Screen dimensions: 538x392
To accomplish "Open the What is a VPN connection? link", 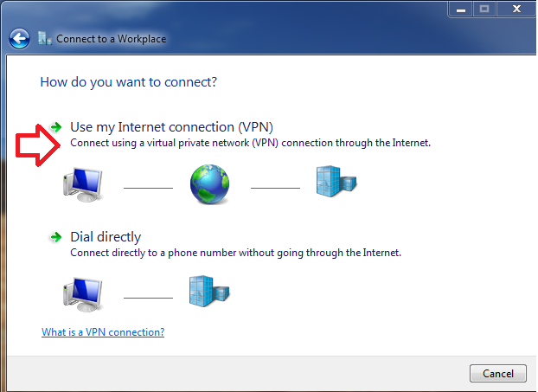I will pyautogui.click(x=103, y=332).
